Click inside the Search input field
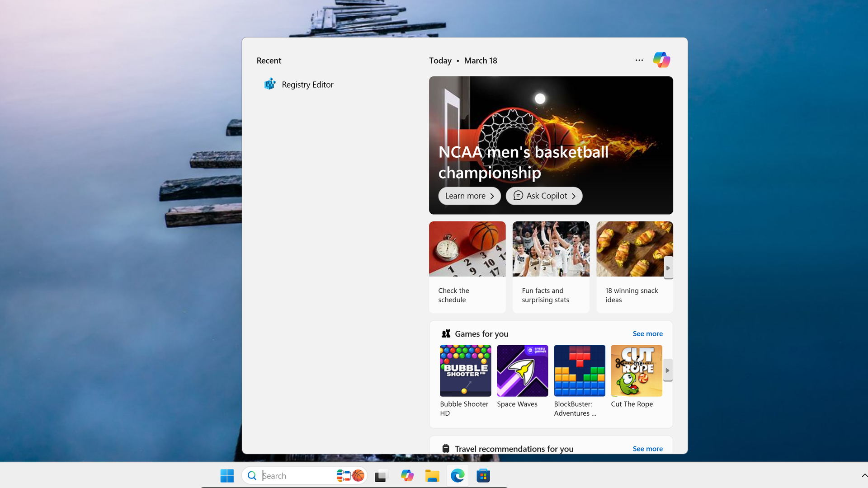The image size is (868, 488). click(294, 475)
